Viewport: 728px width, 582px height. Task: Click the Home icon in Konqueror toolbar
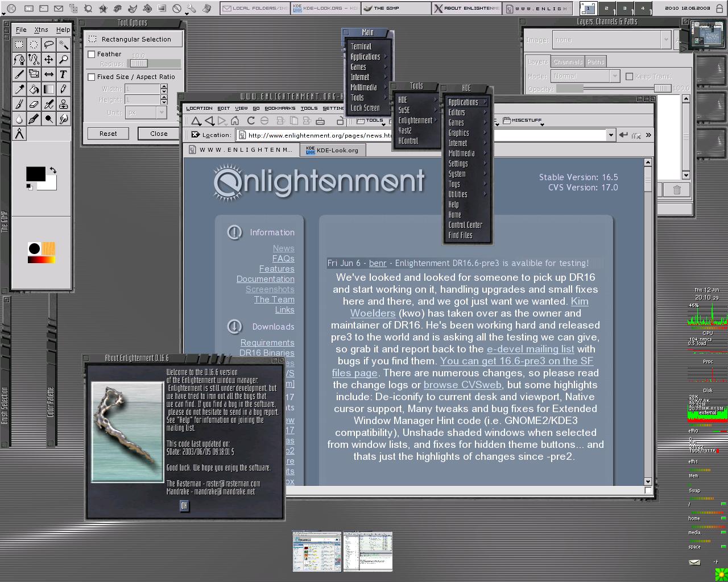[235, 120]
